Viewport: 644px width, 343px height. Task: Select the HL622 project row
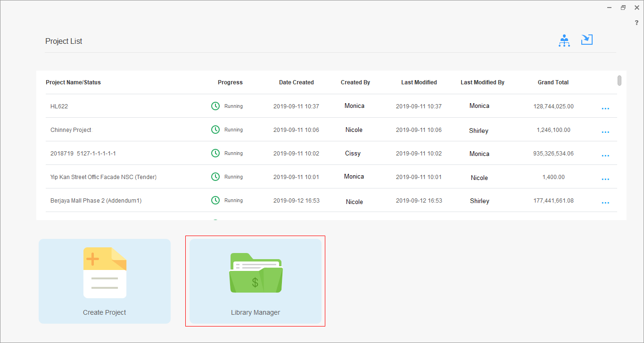tap(59, 106)
